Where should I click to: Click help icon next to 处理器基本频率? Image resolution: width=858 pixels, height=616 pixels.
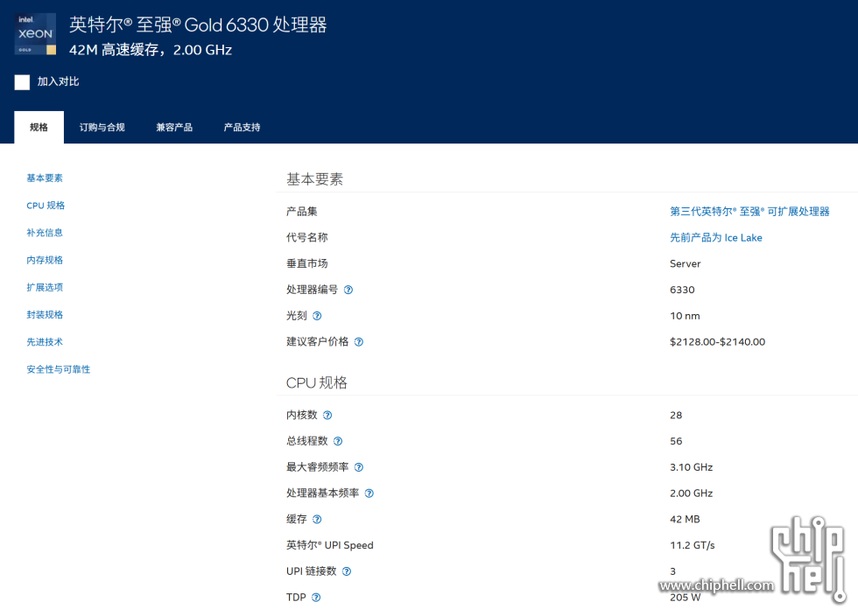coord(369,493)
